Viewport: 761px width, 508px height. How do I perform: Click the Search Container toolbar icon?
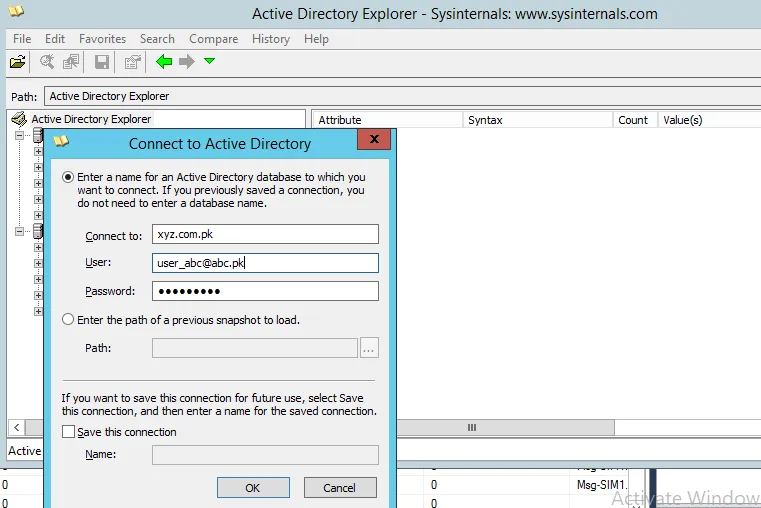pyautogui.click(x=71, y=62)
